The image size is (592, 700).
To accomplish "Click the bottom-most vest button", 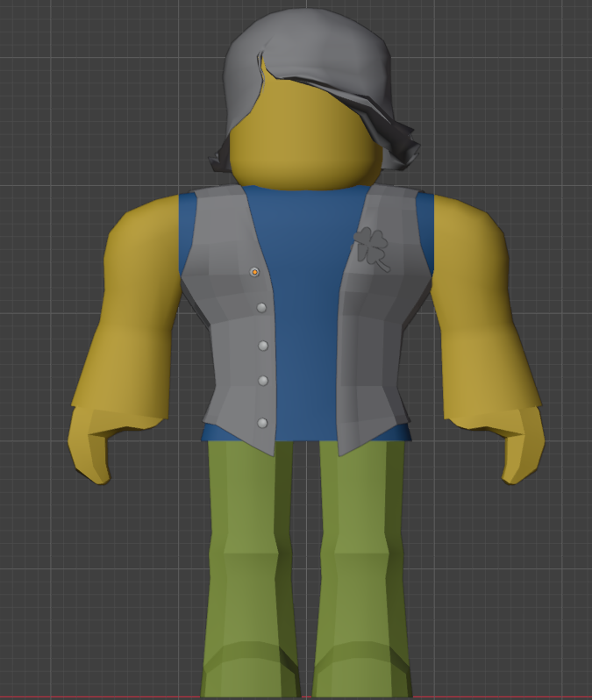I will [x=262, y=423].
